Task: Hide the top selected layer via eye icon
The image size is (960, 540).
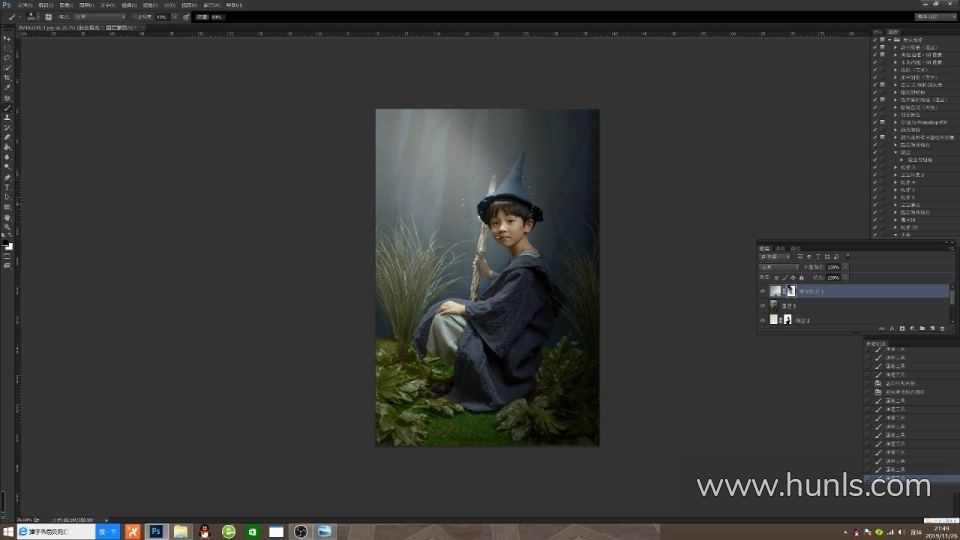Action: click(762, 291)
